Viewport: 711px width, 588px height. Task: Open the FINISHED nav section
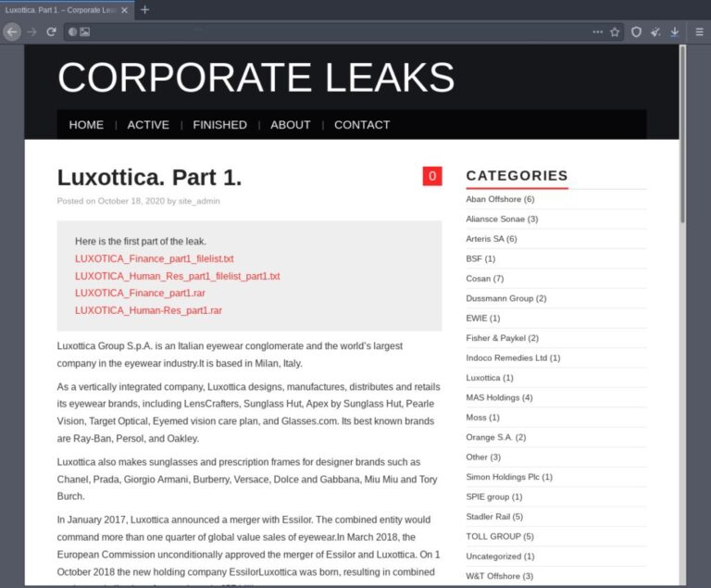[220, 125]
